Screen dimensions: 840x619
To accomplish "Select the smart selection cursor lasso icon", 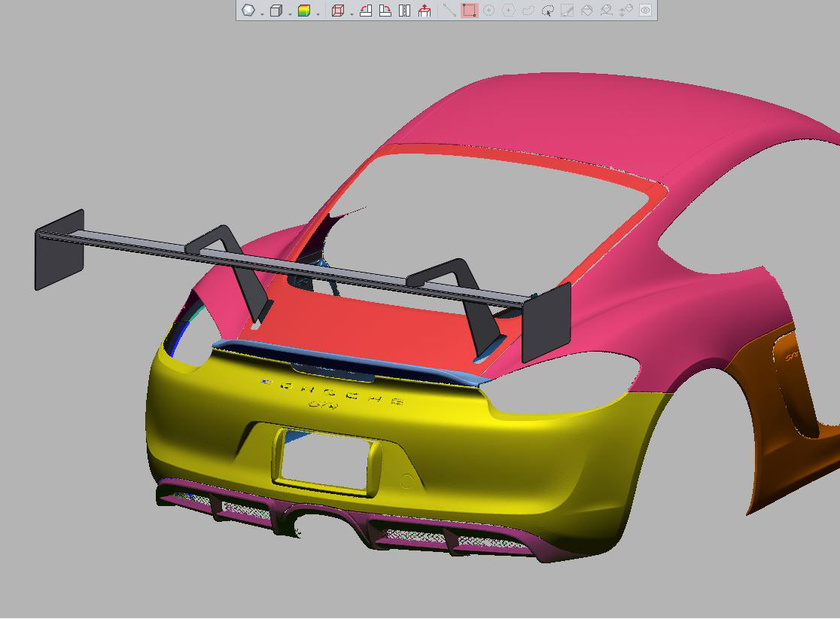I will click(547, 11).
